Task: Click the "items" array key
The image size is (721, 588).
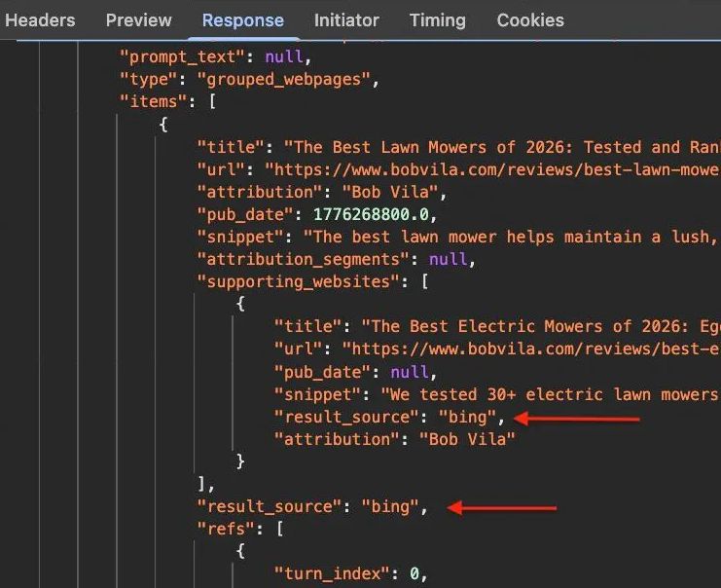Action: [153, 101]
